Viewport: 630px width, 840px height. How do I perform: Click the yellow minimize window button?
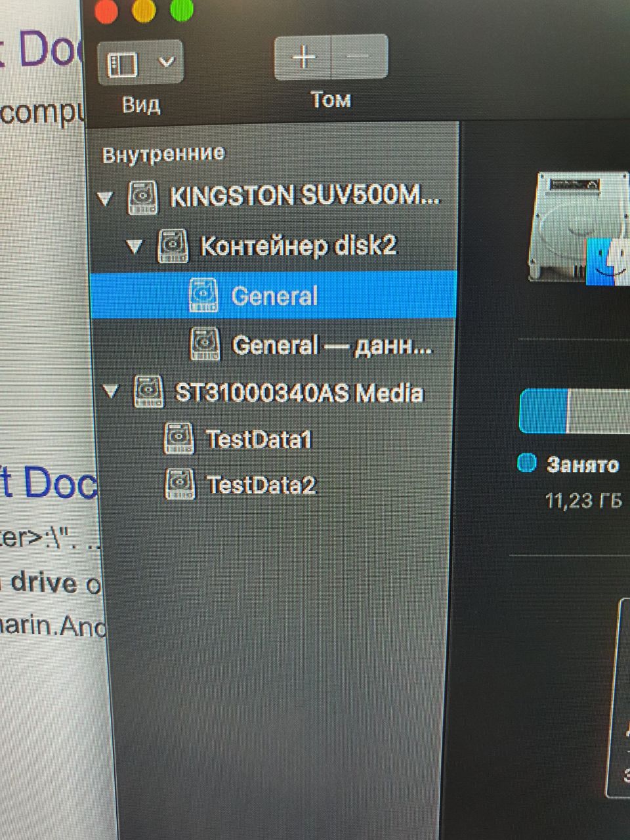coord(144,10)
